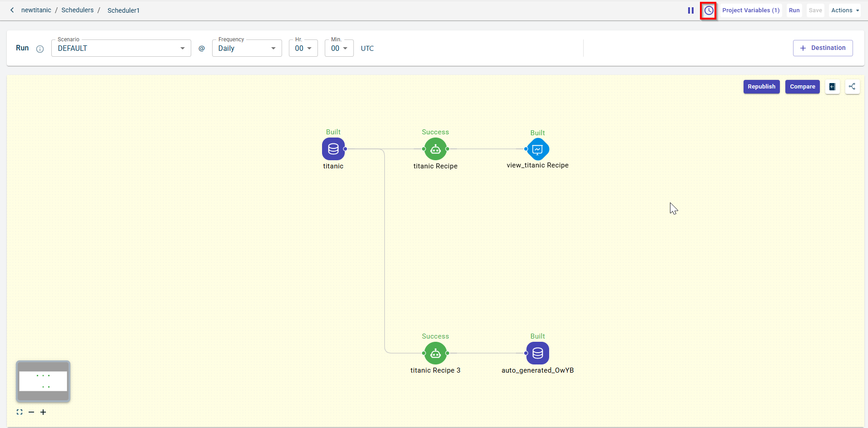Open scheduler run history clock icon
The width and height of the screenshot is (868, 428).
(709, 10)
